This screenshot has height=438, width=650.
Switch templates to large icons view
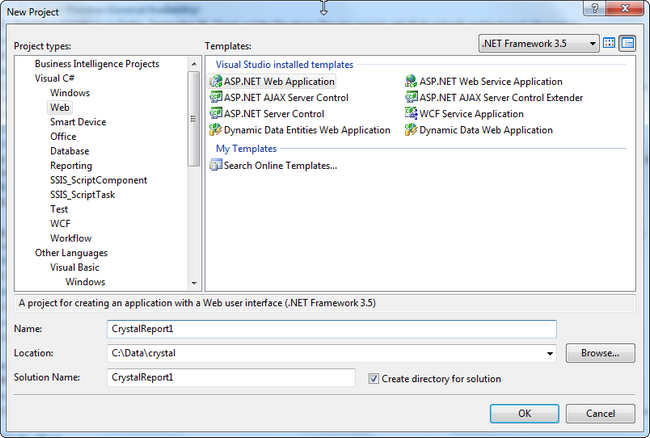[x=609, y=43]
